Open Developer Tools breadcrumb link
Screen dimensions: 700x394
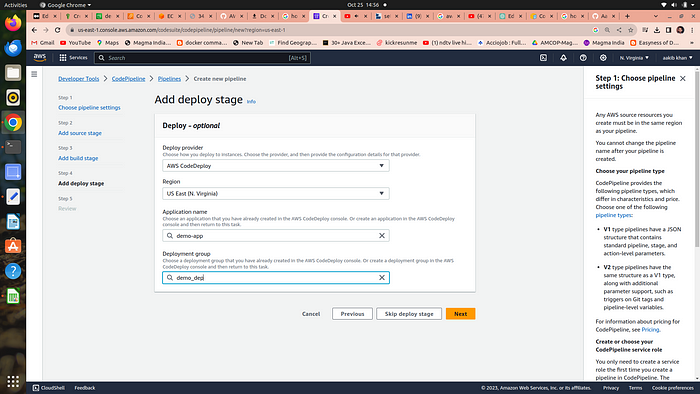[79, 79]
